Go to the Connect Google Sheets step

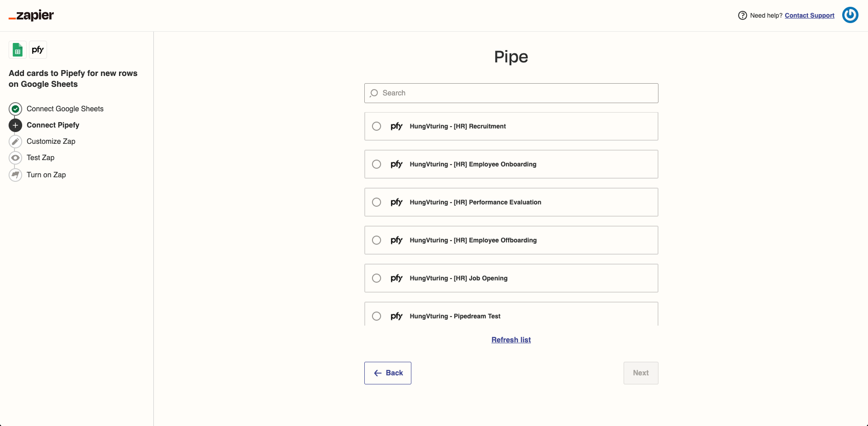(x=65, y=109)
